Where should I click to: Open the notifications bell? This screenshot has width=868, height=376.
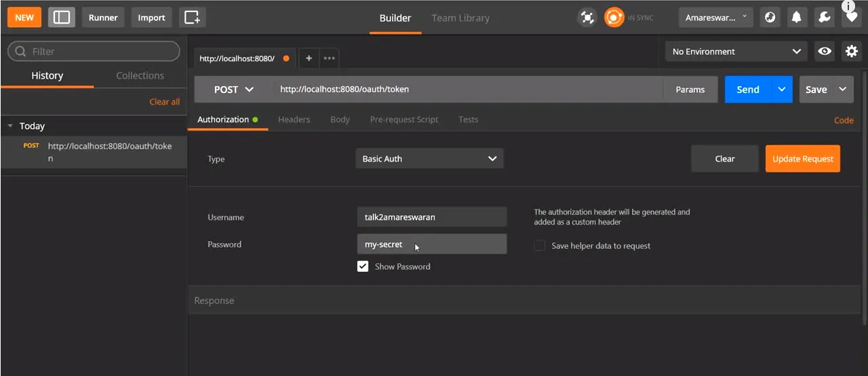tap(797, 18)
